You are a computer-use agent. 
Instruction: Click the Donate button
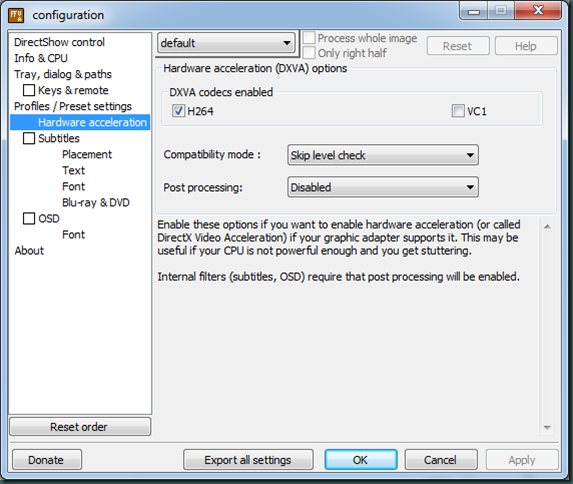[47, 460]
